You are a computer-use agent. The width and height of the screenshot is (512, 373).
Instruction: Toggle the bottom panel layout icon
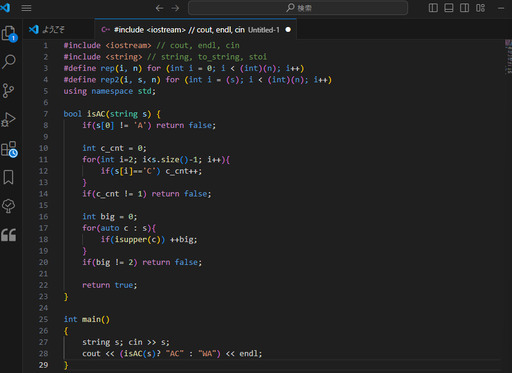click(449, 8)
